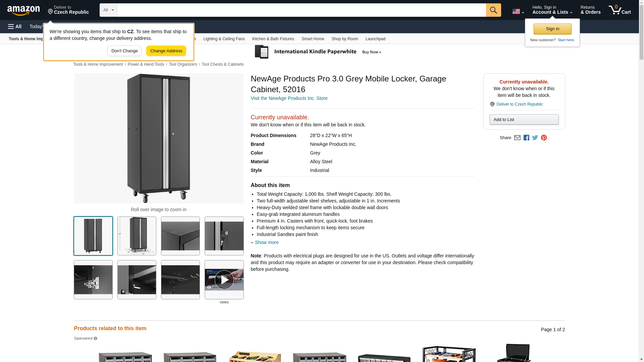The width and height of the screenshot is (644, 362).
Task: Click the search magnifier button
Action: [493, 10]
